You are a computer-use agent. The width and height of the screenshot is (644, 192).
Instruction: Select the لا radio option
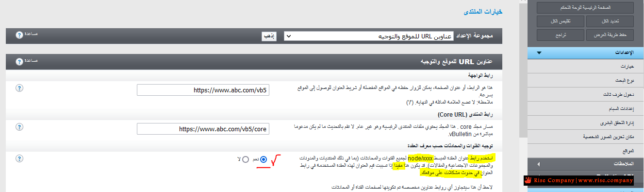click(x=245, y=159)
